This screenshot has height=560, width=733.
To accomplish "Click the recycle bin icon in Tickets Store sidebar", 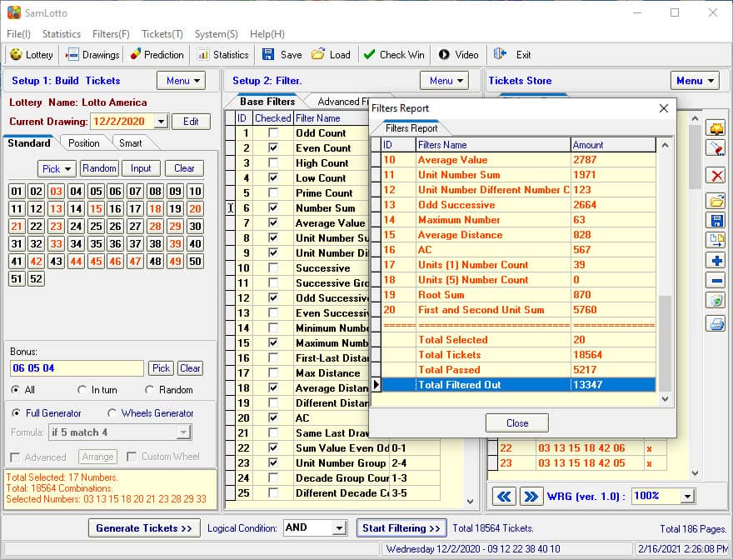I will (716, 300).
